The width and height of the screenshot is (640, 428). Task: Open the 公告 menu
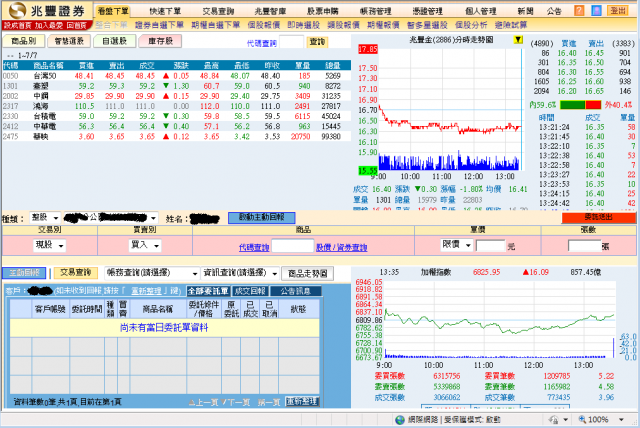(554, 11)
